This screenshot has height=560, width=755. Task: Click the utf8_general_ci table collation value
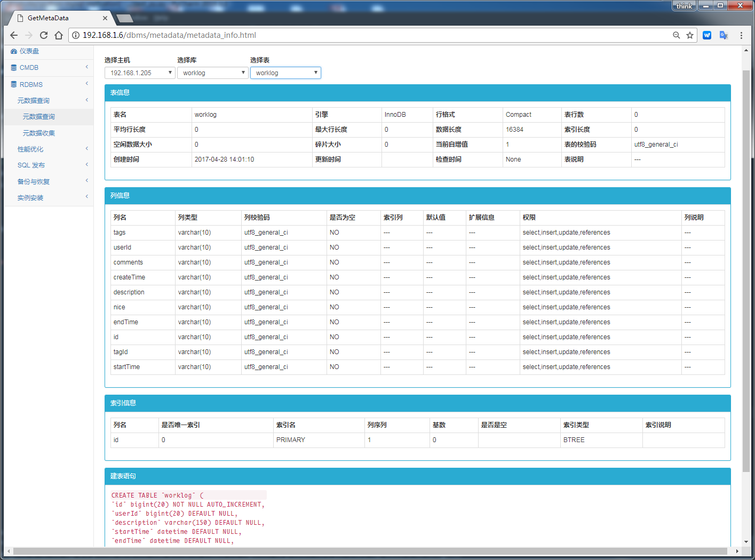coord(656,145)
